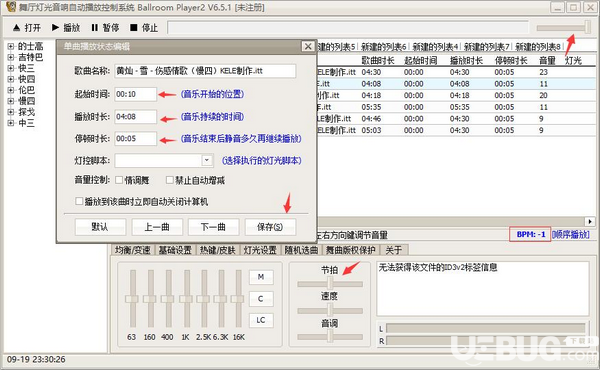Open the 随机选曲 tab

tap(302, 250)
